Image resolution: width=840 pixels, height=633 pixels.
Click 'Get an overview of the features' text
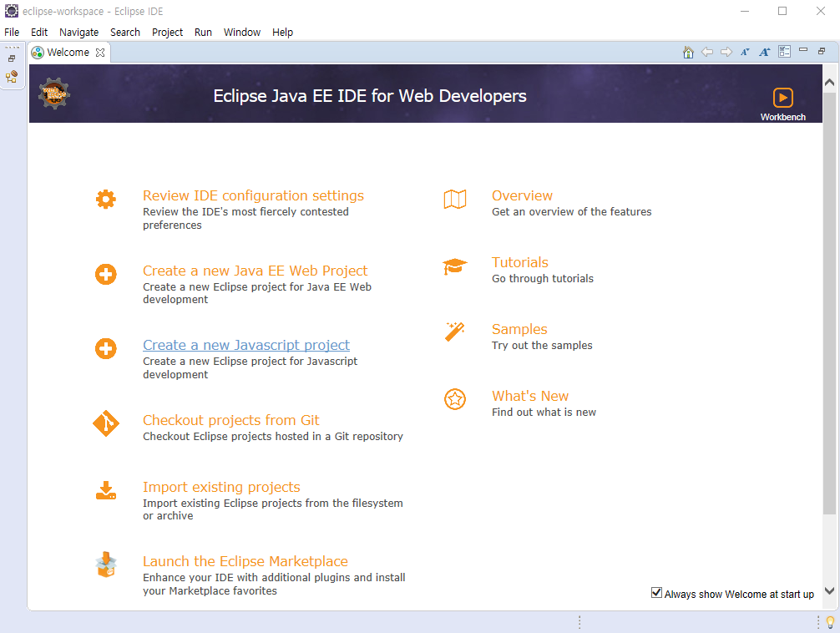[x=572, y=212]
